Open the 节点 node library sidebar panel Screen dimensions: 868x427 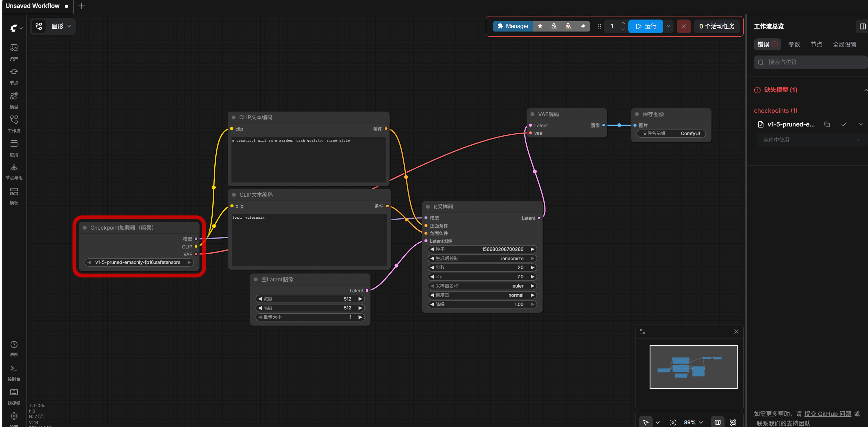click(x=14, y=76)
